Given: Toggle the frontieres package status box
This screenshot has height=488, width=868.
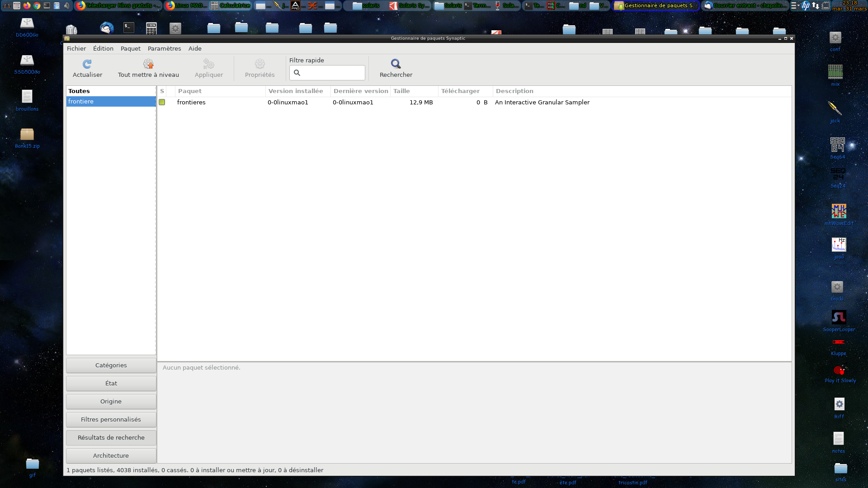Looking at the screenshot, I should (x=162, y=103).
